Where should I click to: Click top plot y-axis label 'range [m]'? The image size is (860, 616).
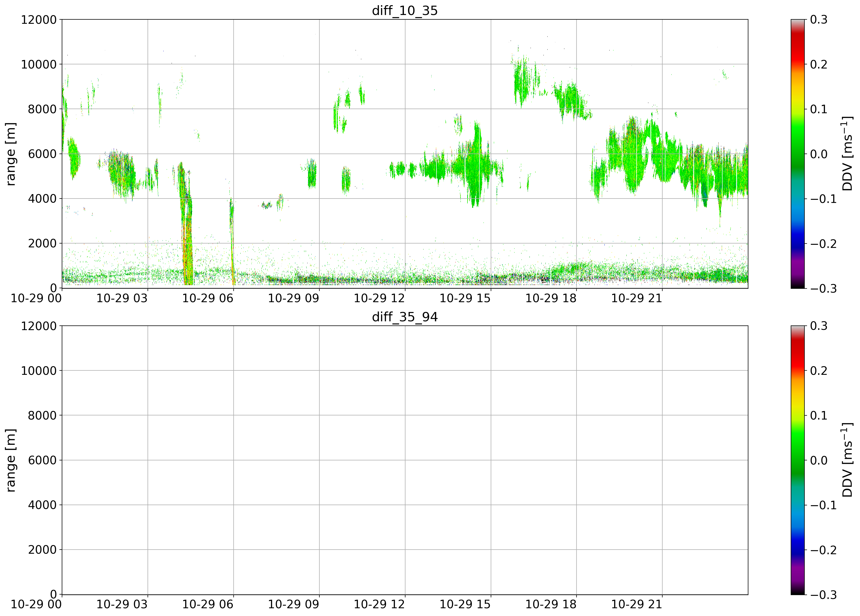[11, 154]
